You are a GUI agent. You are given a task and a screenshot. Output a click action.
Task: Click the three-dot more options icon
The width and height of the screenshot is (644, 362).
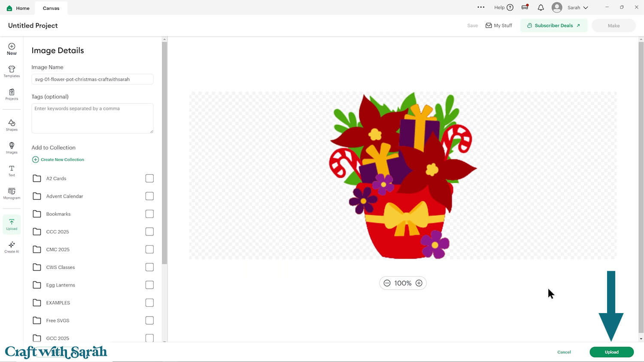click(481, 7)
